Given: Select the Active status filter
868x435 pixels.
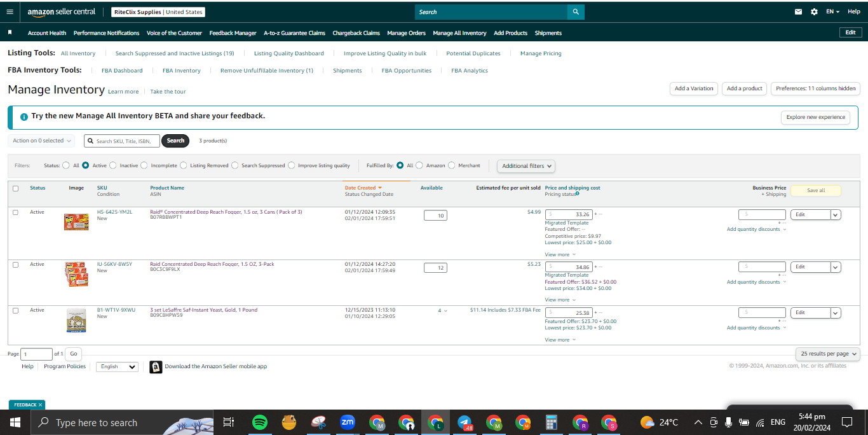Looking at the screenshot, I should [x=86, y=165].
